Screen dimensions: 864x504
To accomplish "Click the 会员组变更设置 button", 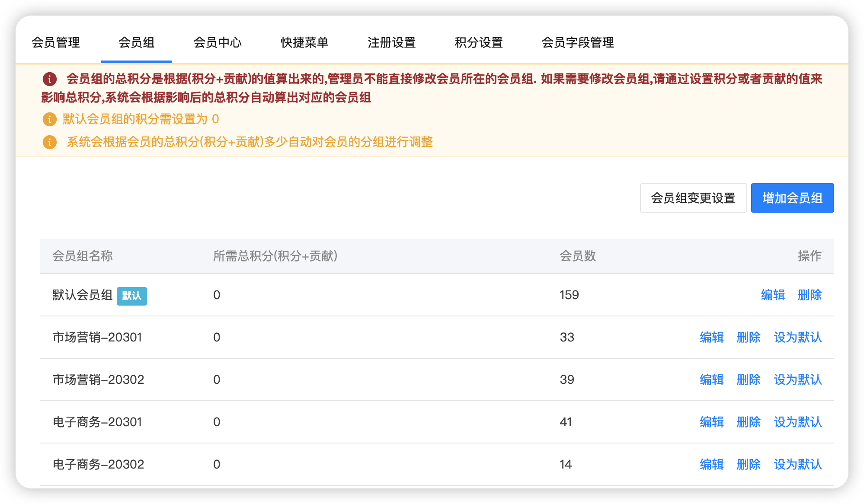I will (x=693, y=198).
